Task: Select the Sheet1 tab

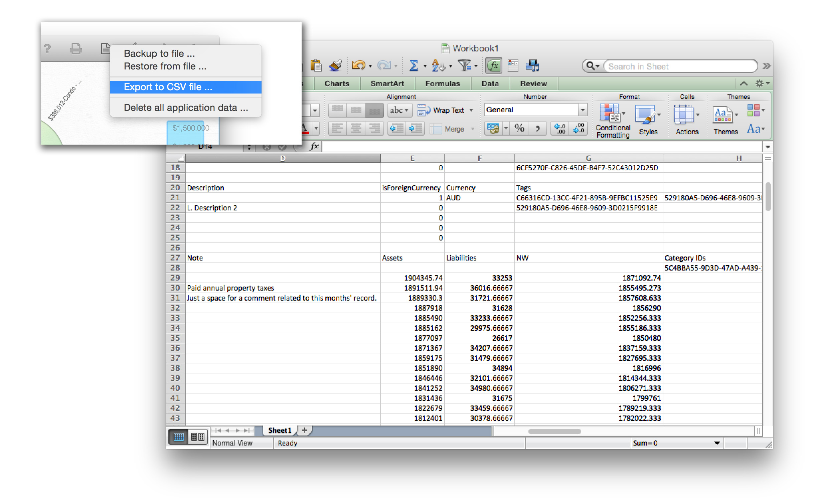Action: (280, 430)
